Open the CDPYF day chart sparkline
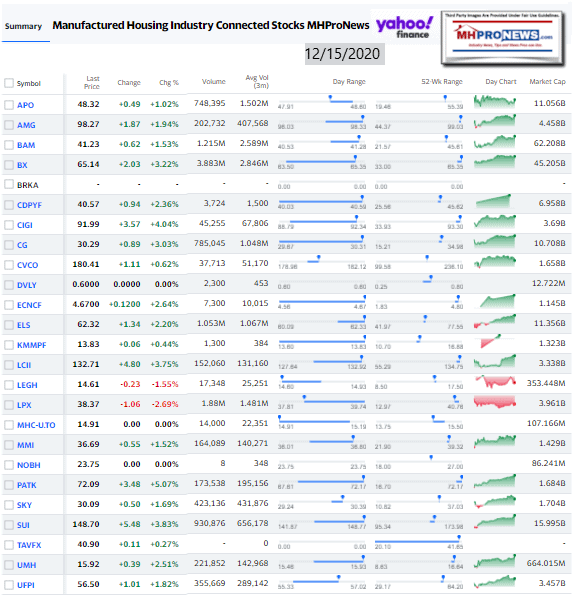 (x=493, y=201)
